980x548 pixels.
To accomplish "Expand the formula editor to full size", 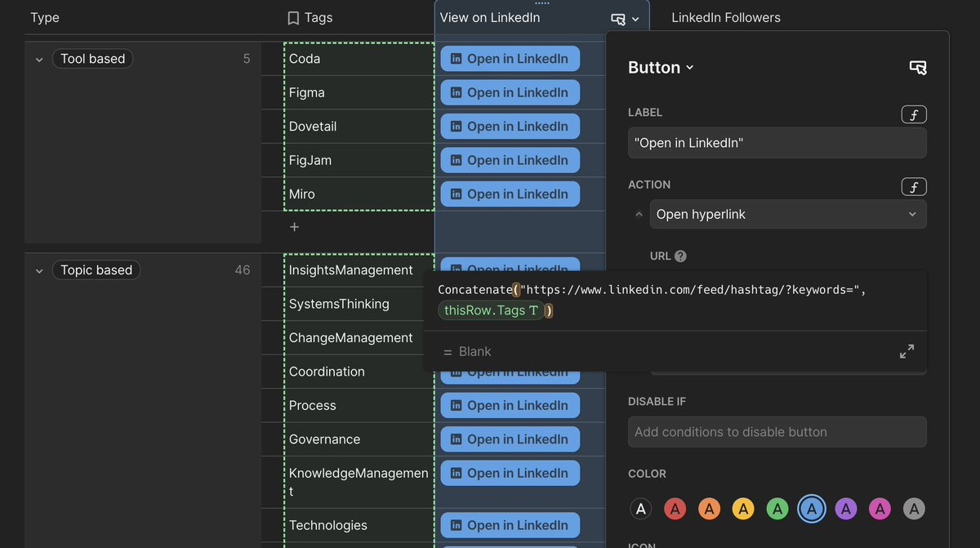I will 906,351.
